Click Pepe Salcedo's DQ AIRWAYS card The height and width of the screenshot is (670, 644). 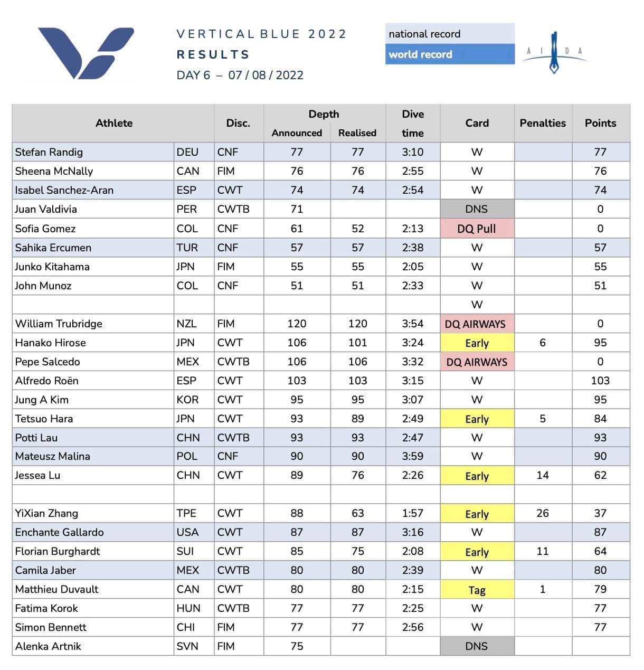pos(477,362)
